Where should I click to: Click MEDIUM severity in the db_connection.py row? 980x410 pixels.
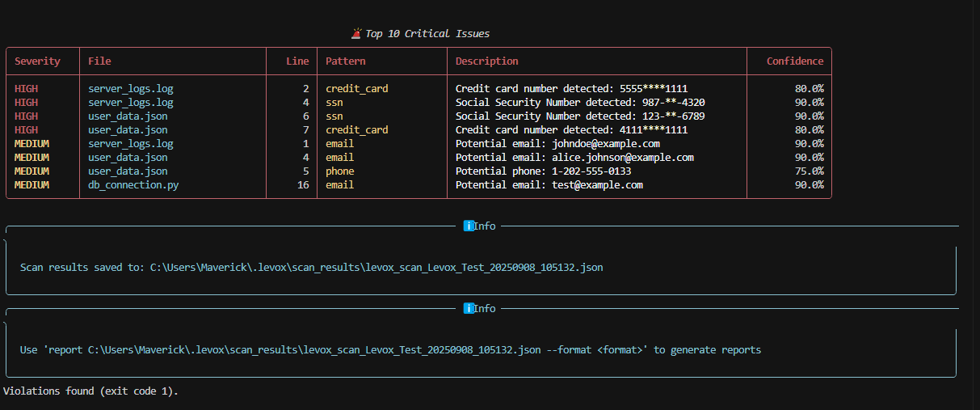(x=32, y=185)
